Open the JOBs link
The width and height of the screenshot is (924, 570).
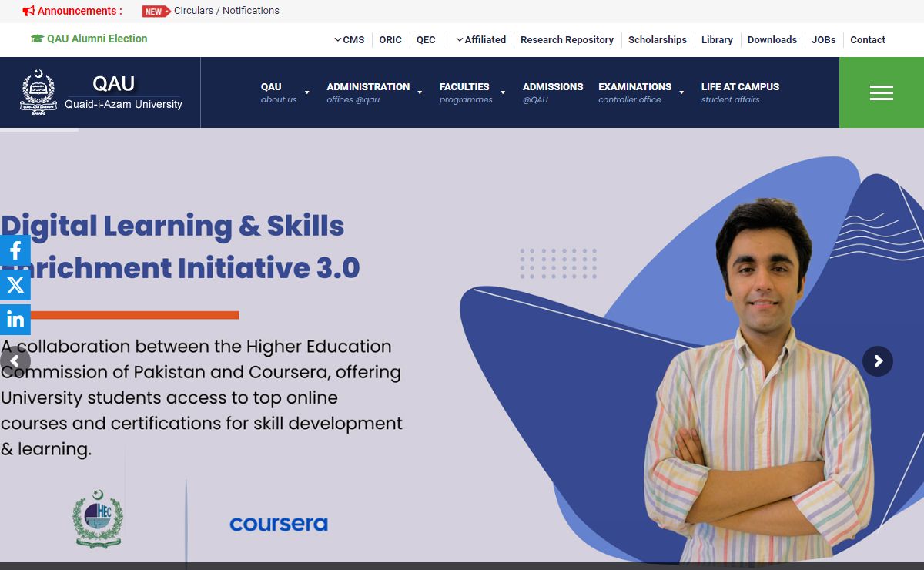[824, 40]
